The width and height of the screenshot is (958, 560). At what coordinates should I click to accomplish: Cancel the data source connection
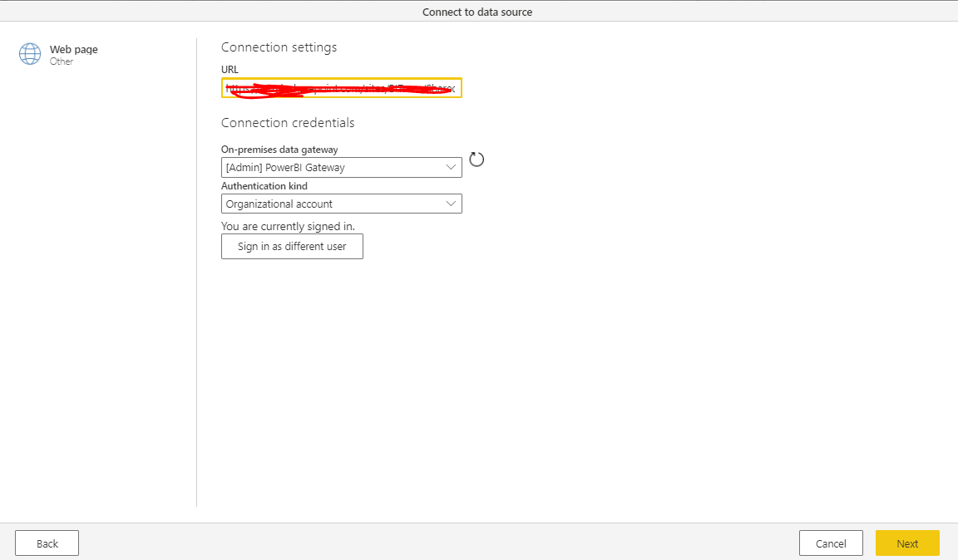(x=831, y=543)
